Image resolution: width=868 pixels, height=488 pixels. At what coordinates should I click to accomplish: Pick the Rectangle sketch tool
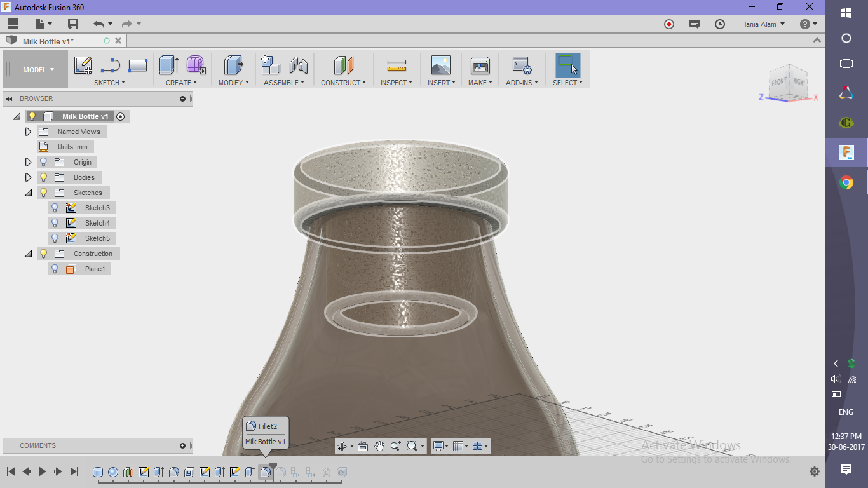click(138, 65)
